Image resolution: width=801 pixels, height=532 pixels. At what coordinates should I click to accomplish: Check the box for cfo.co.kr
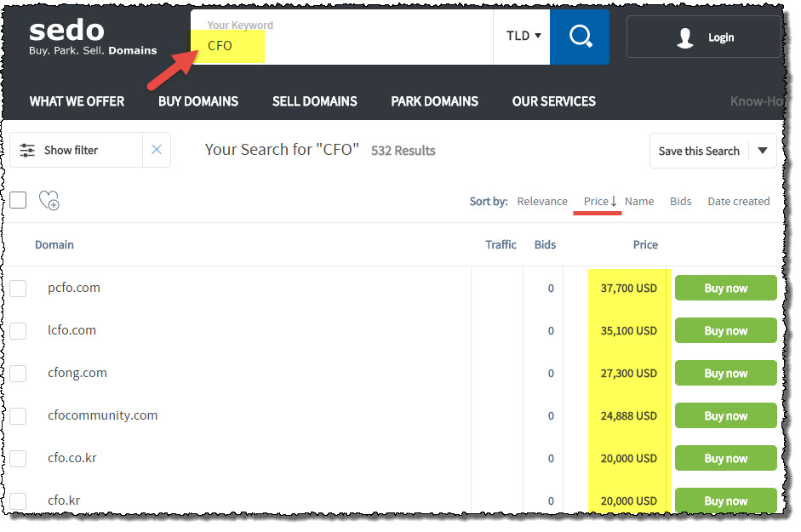tap(18, 459)
